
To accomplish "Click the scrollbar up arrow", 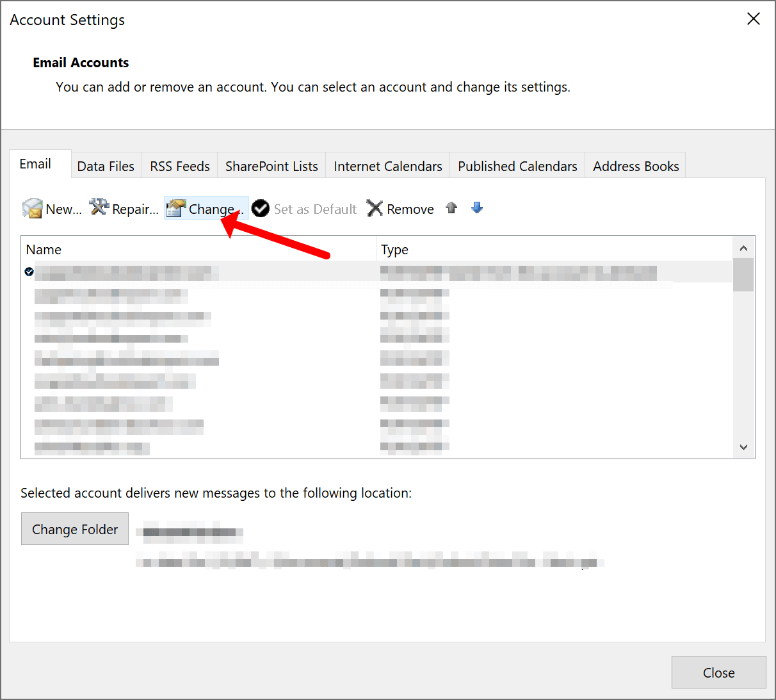I will click(x=743, y=248).
